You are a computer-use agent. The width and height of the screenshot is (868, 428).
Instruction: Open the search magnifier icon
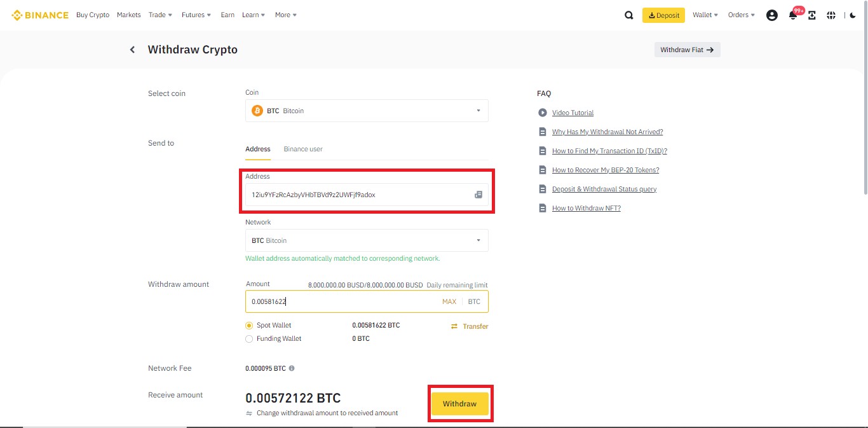(629, 15)
